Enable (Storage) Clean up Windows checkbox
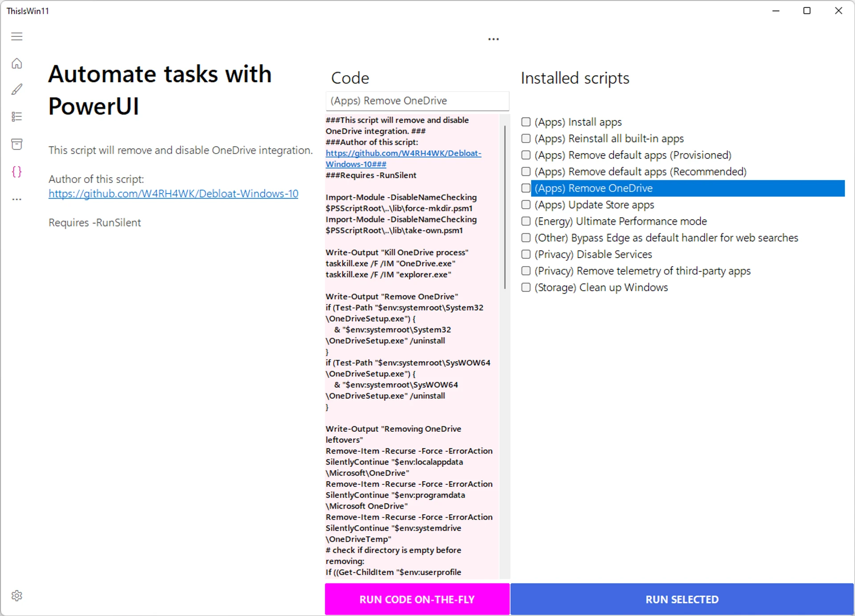 [526, 288]
